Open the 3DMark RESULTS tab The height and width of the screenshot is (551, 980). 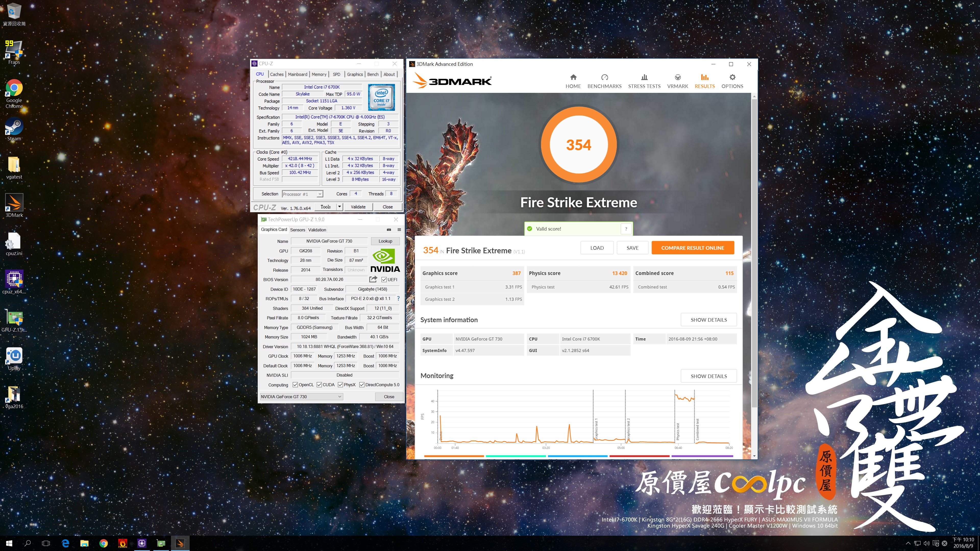(705, 81)
